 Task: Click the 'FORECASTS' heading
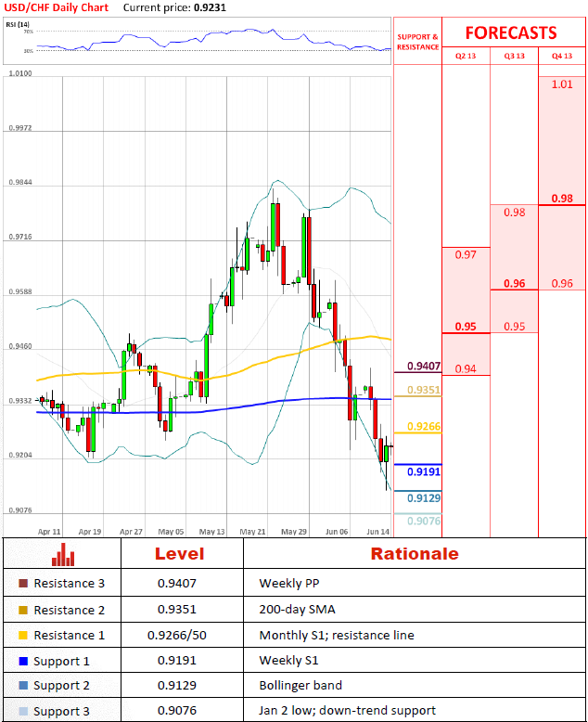[x=511, y=33]
